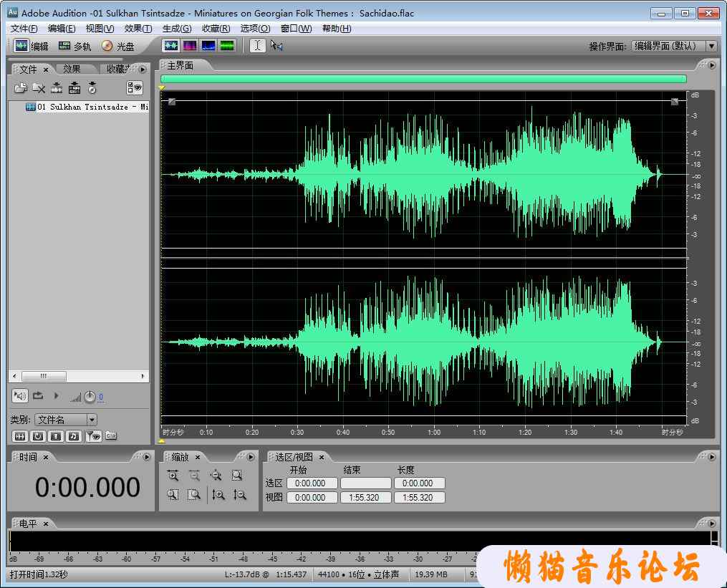Open 文件(F) menu
Viewport: 727px width, 588px height.
coord(24,29)
